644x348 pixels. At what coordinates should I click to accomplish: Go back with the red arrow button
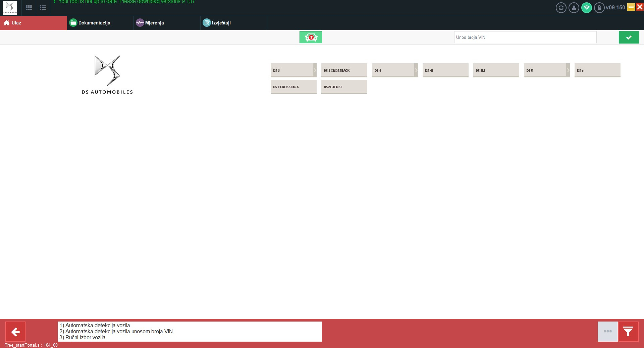pyautogui.click(x=15, y=332)
